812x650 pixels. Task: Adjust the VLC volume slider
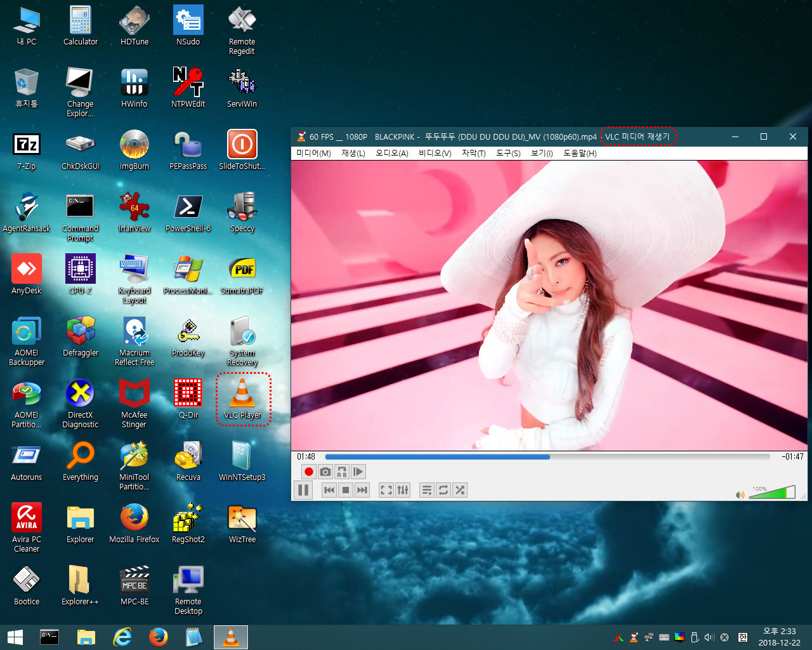[772, 493]
